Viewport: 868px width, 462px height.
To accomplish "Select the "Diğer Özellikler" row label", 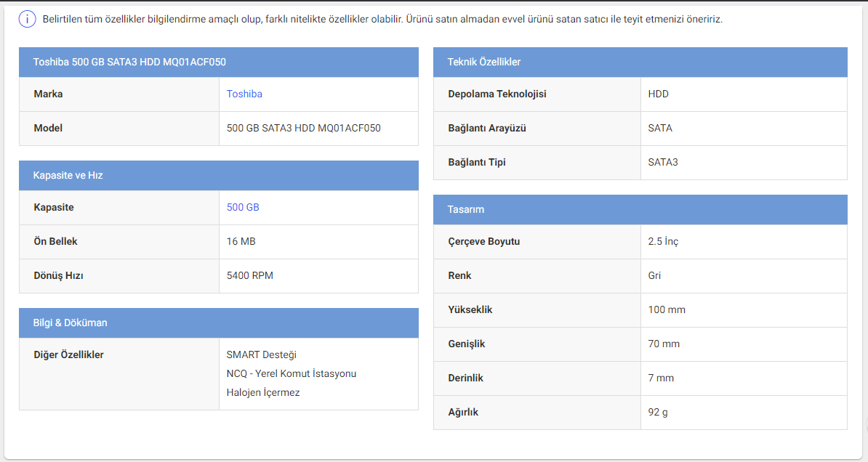I will click(x=68, y=355).
